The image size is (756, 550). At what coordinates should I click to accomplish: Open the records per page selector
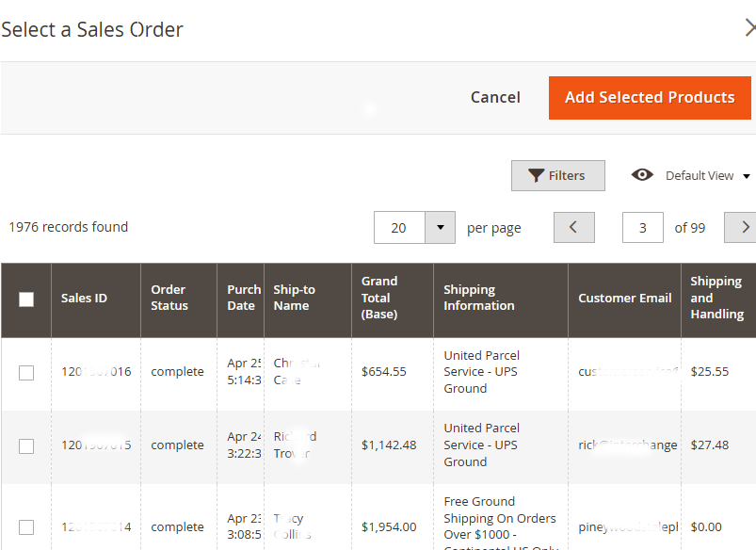click(x=414, y=227)
